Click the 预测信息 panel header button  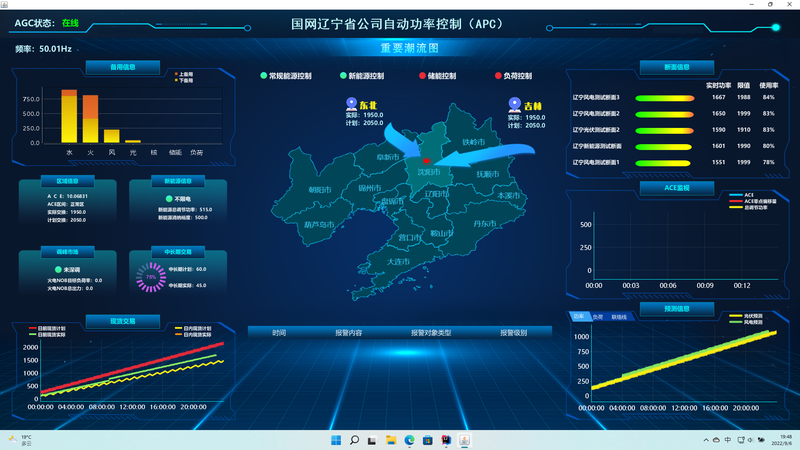pyautogui.click(x=677, y=309)
